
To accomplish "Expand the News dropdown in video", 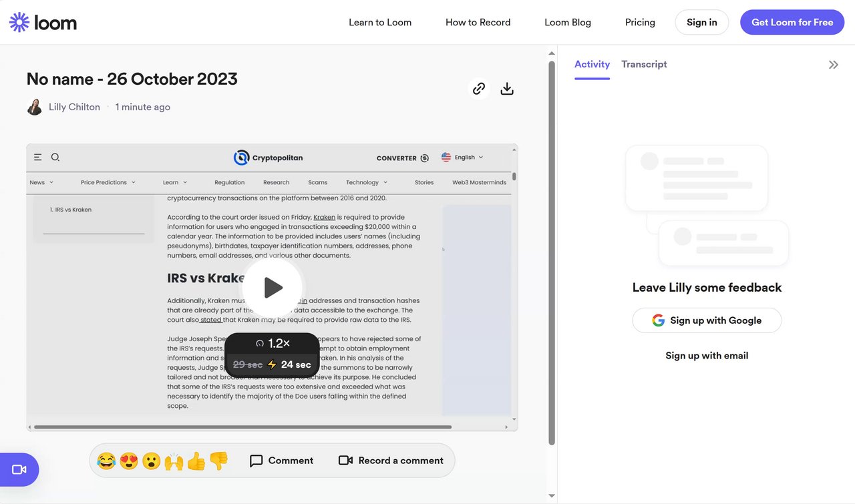I will point(41,182).
